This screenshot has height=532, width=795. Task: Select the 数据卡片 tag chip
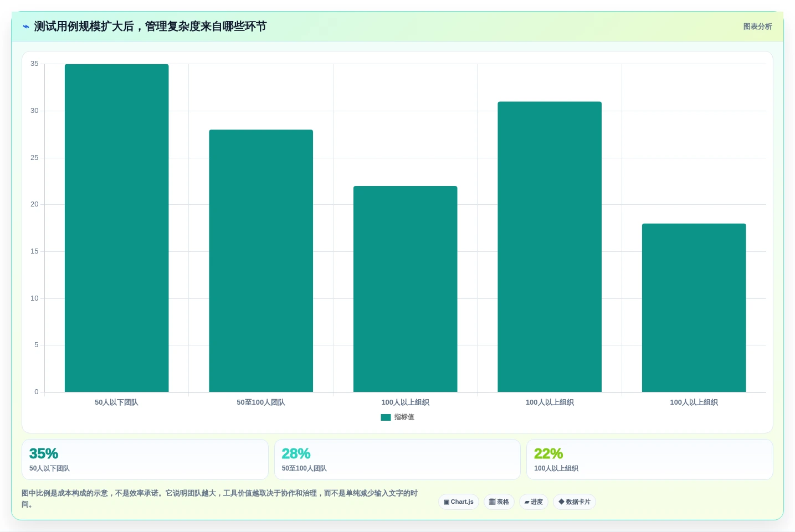[x=575, y=502]
